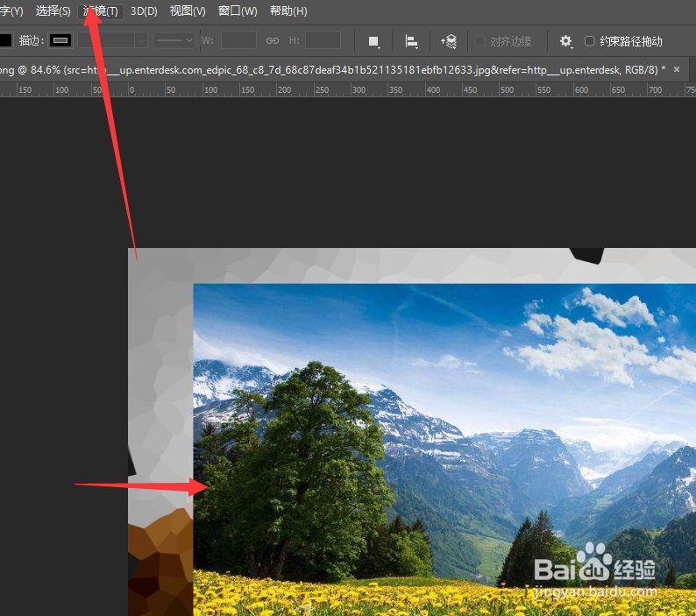
Task: Open the gear path options icon
Action: 565,41
